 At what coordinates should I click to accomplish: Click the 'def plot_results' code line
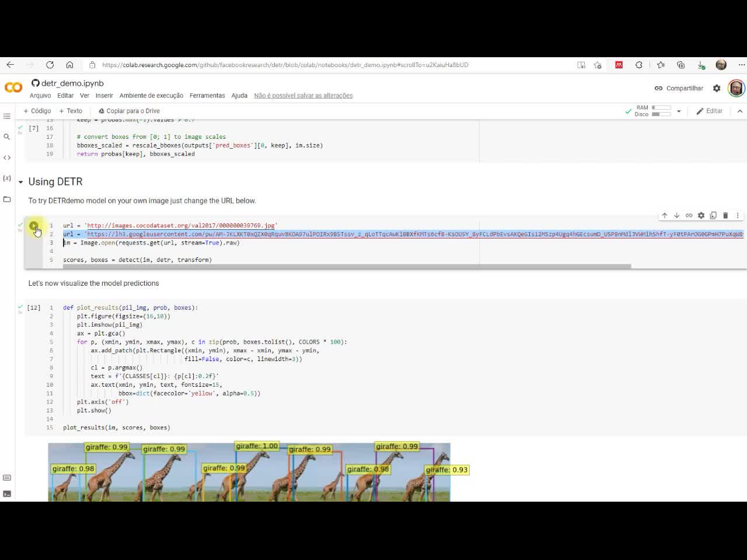130,307
